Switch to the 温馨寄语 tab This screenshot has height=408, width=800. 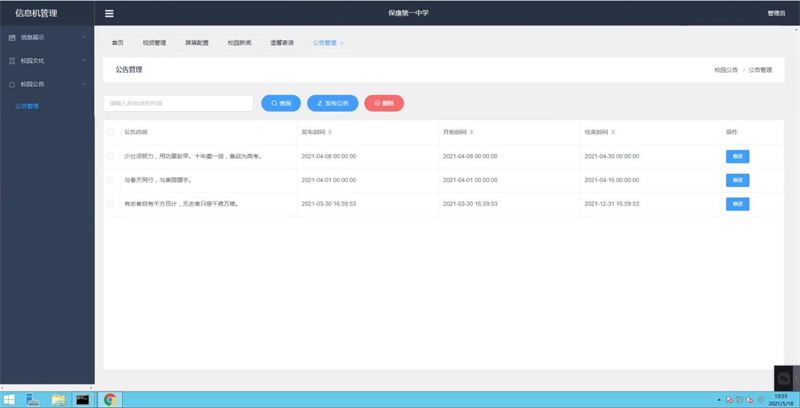[x=282, y=43]
